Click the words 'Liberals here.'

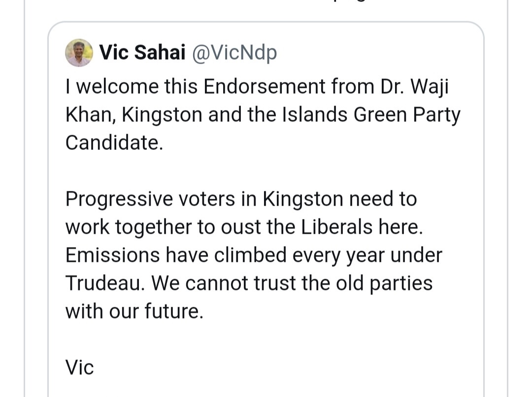(362, 227)
